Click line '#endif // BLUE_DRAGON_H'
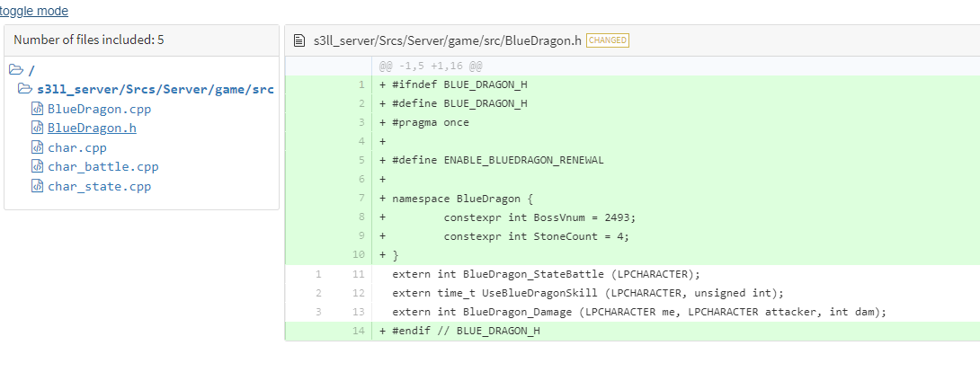The width and height of the screenshot is (980, 372). coord(466,331)
